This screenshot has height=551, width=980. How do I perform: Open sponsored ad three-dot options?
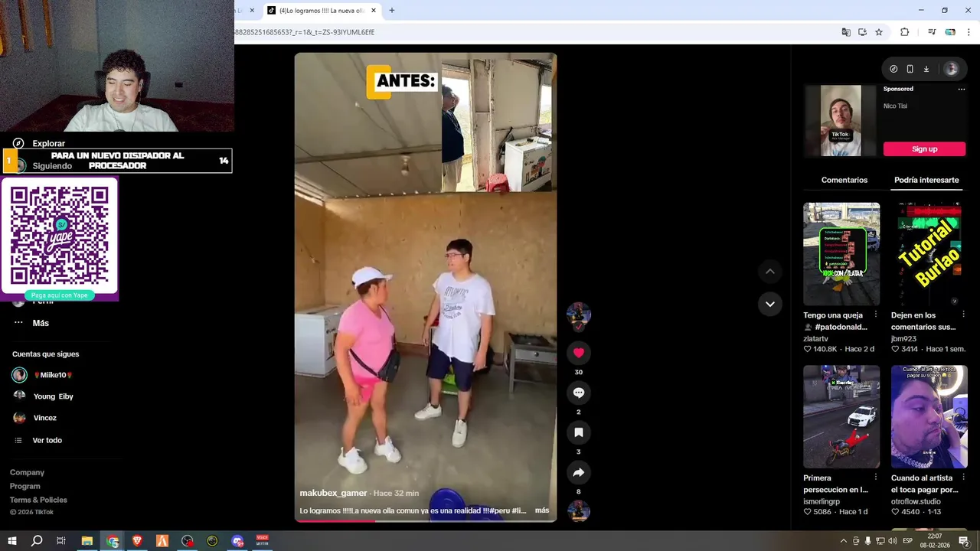[x=962, y=89]
